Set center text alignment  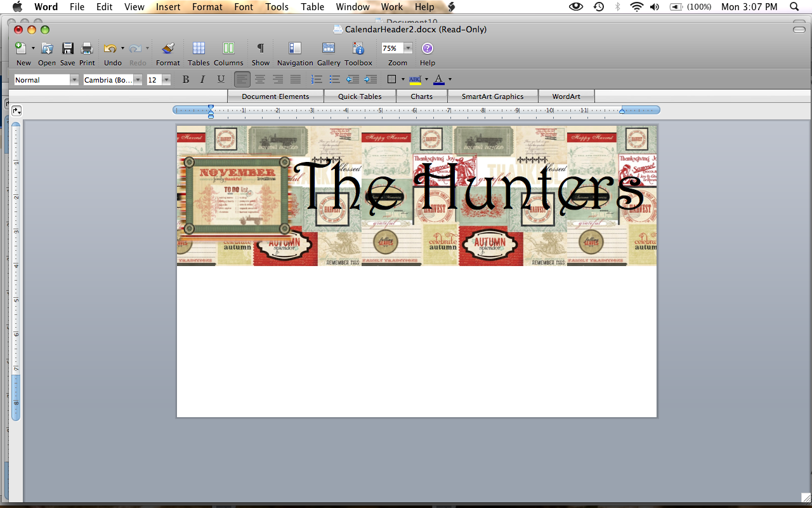point(260,79)
